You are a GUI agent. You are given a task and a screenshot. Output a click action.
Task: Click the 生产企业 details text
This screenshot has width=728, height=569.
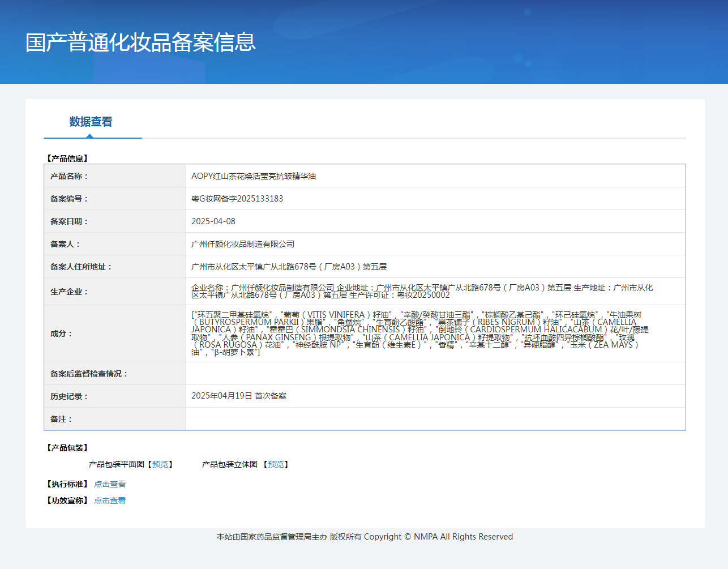pos(422,291)
